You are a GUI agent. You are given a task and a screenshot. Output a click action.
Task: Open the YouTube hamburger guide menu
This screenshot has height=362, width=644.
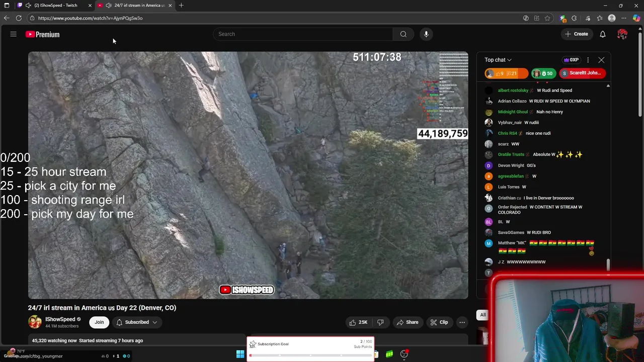(14, 34)
